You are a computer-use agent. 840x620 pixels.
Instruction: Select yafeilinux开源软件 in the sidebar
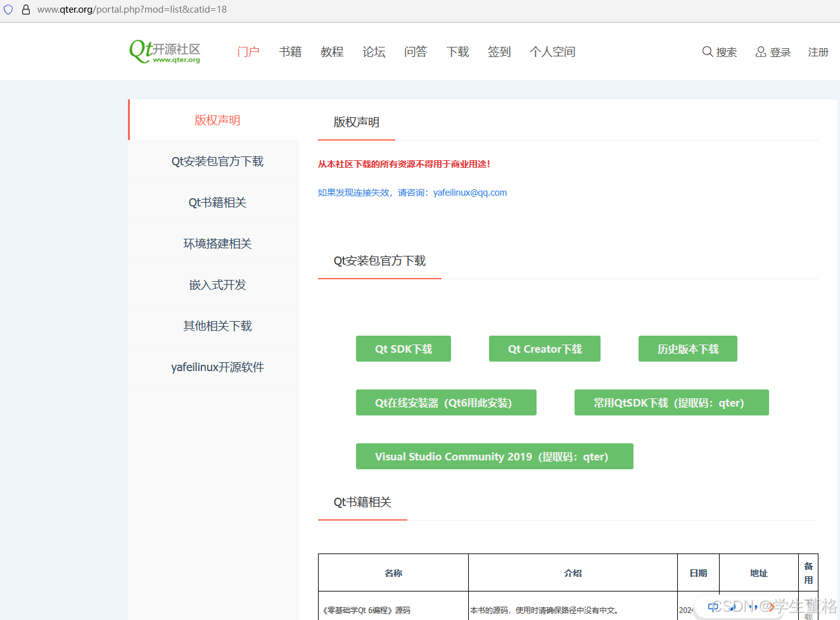click(213, 367)
